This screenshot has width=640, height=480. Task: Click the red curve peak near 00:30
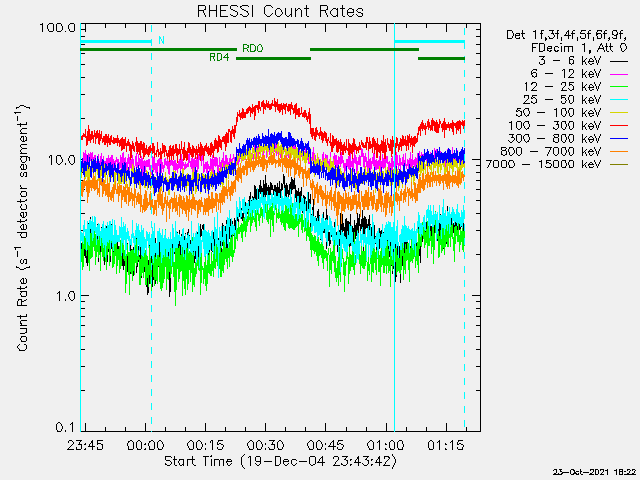click(x=274, y=105)
